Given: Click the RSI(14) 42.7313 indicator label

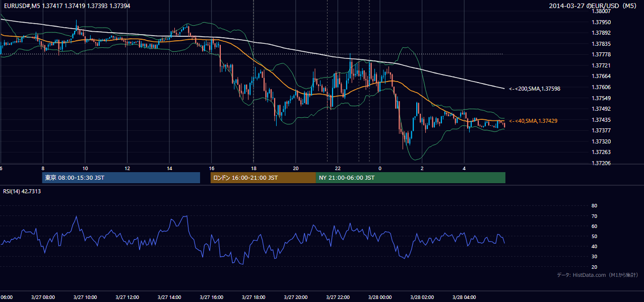Looking at the screenshot, I should pos(22,191).
